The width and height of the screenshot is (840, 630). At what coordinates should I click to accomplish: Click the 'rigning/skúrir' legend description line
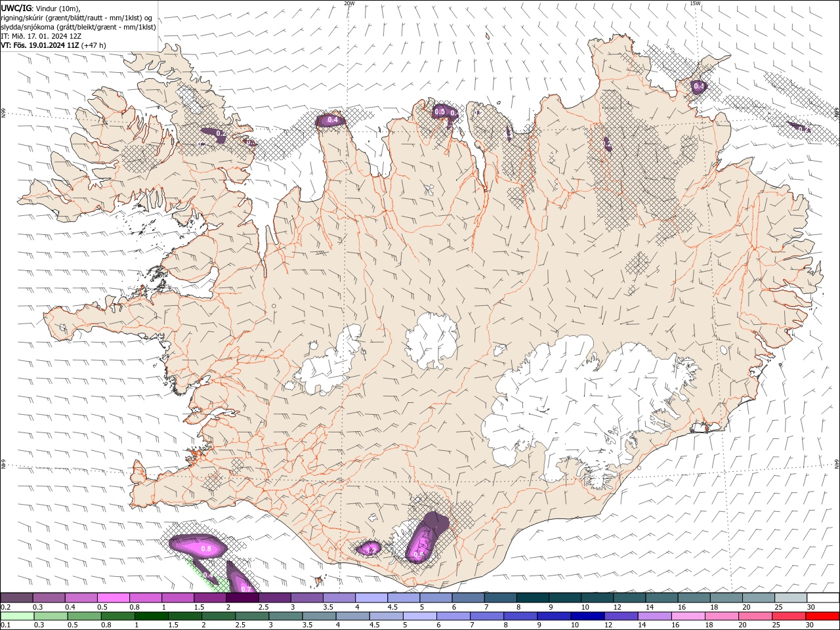(x=77, y=18)
